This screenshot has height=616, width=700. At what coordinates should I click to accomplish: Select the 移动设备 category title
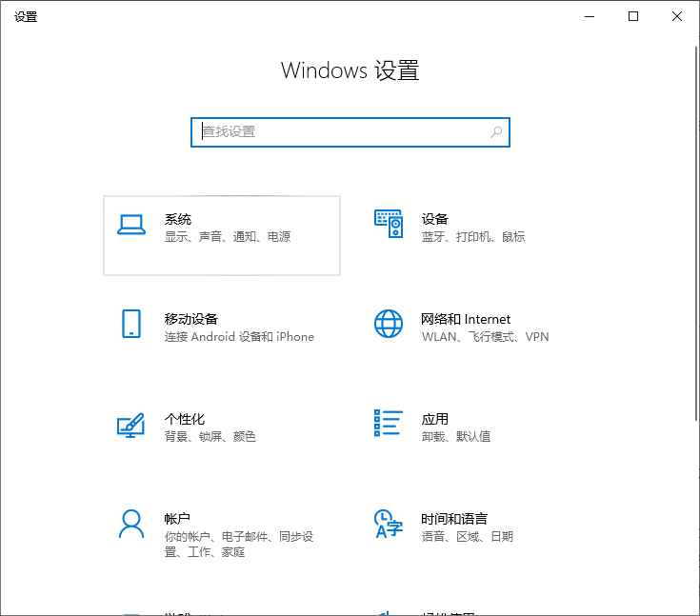(x=191, y=319)
